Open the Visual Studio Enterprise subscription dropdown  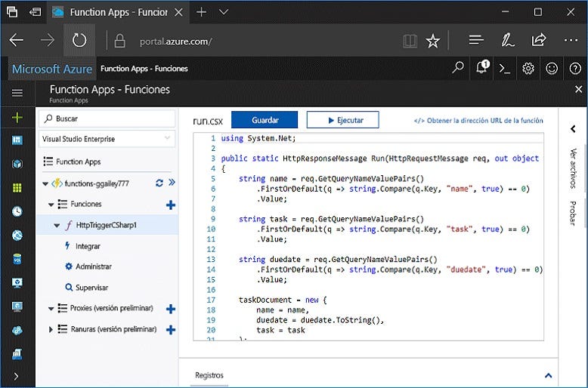tap(107, 139)
